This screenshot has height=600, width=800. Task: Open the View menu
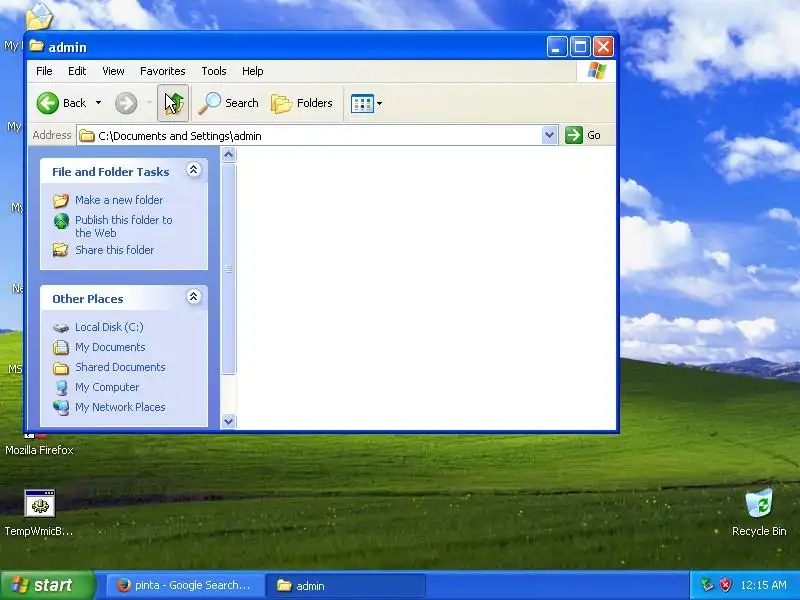[x=113, y=71]
